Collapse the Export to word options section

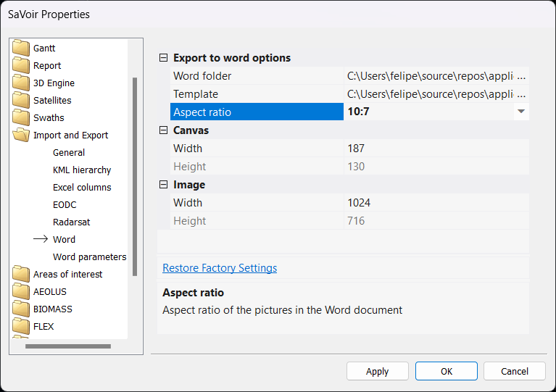pos(163,58)
